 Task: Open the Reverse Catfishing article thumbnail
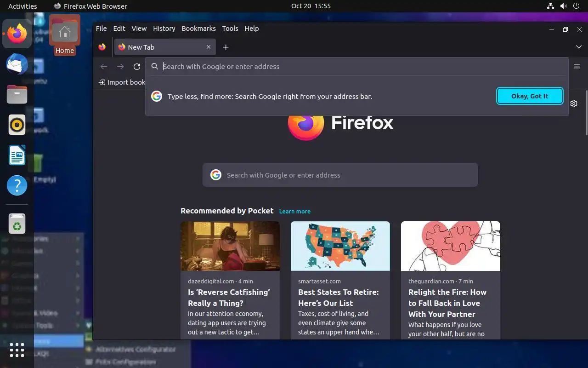click(x=230, y=246)
